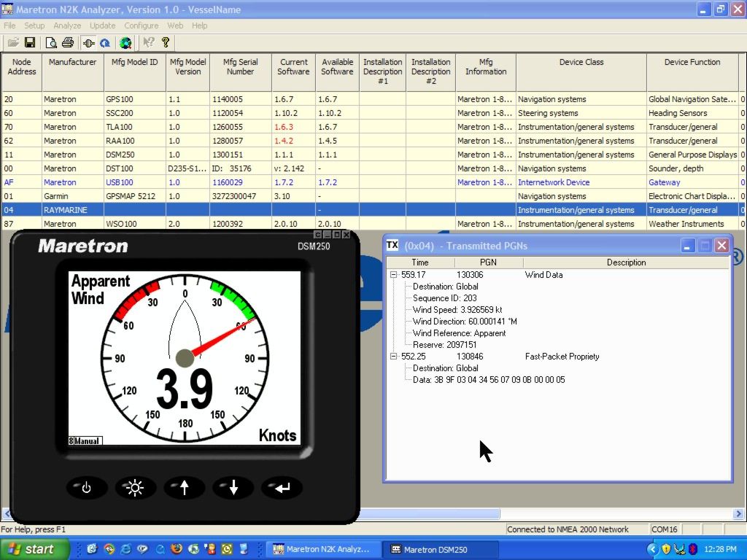Close the Transmitted PGNs window
Screen dimensions: 747x560
(721, 246)
